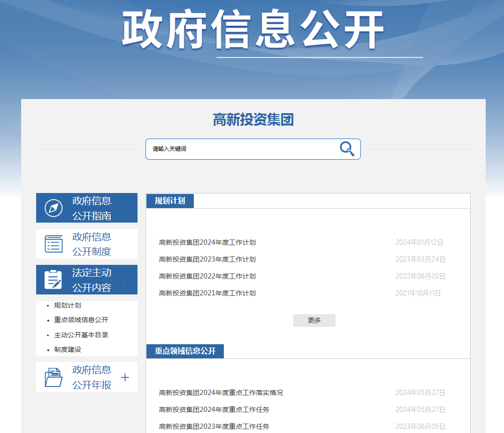This screenshot has width=504, height=433.
Task: Click the magnifier search icon
Action: (x=347, y=149)
